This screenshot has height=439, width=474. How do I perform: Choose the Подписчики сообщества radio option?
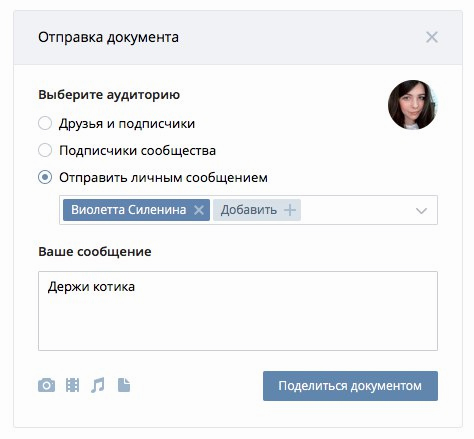tap(45, 150)
